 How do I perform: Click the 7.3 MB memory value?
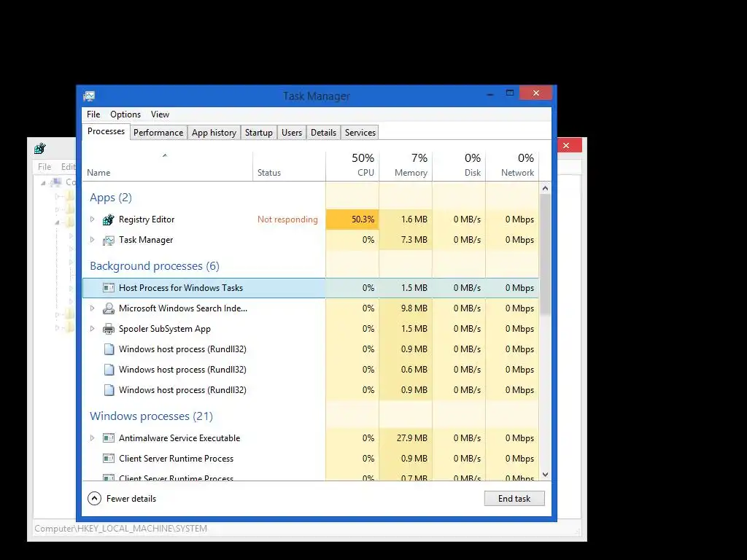point(414,240)
